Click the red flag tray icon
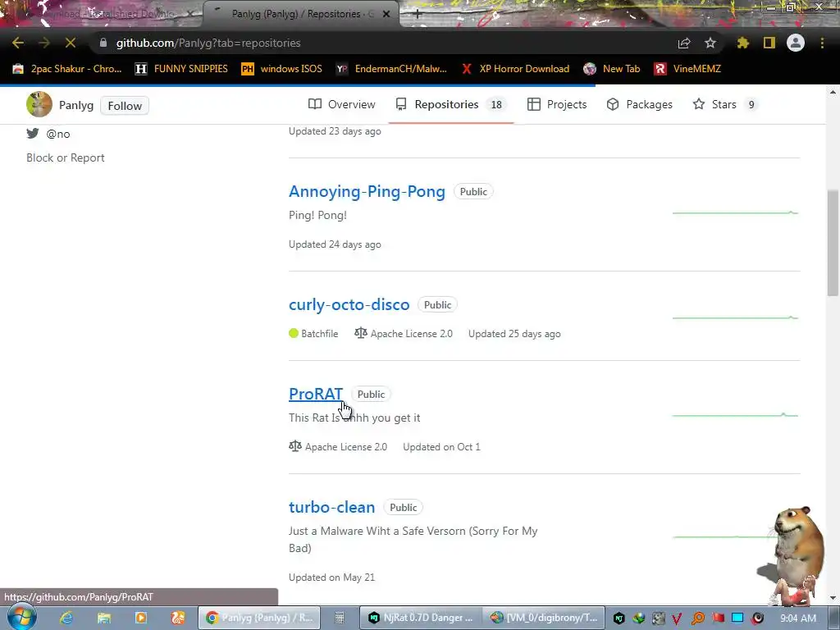 [x=718, y=619]
